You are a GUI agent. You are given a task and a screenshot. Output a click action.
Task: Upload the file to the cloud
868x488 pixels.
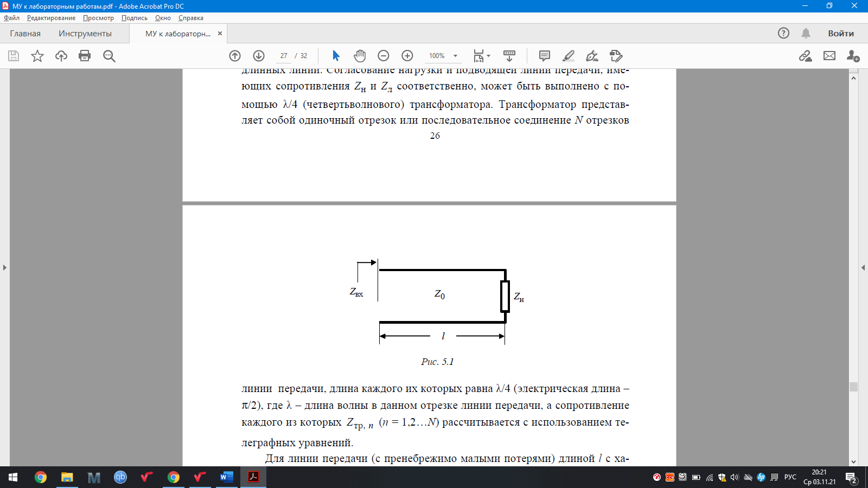click(61, 56)
